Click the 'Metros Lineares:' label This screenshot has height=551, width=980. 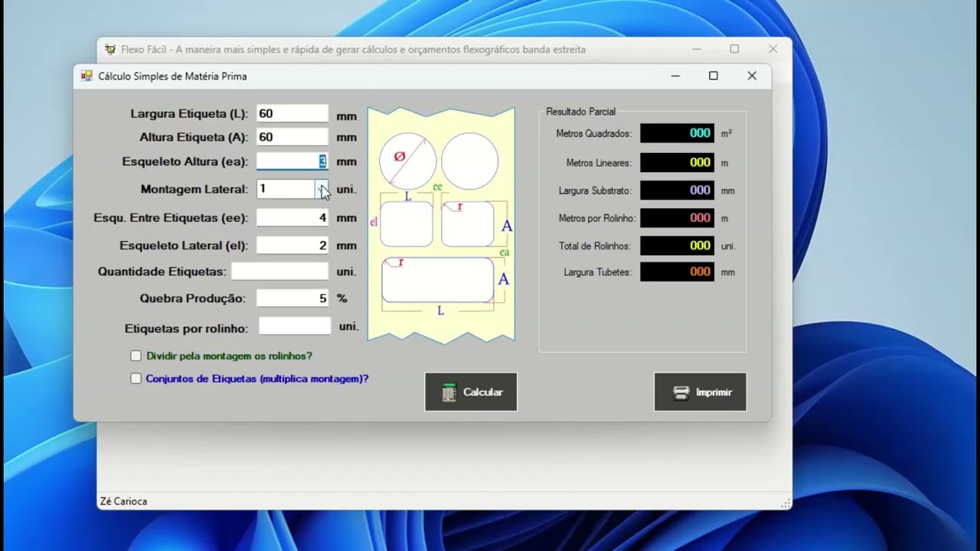(599, 163)
